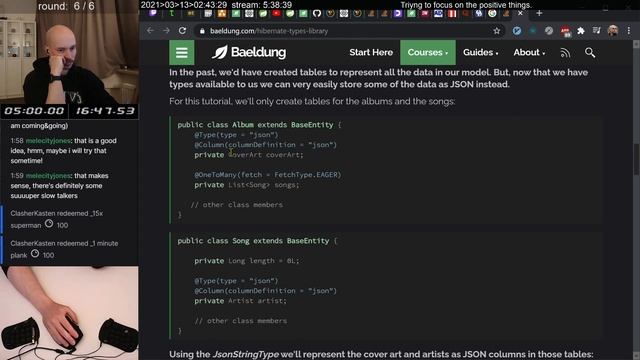Go forward in browser history
The image size is (640, 360).
pos(166,31)
